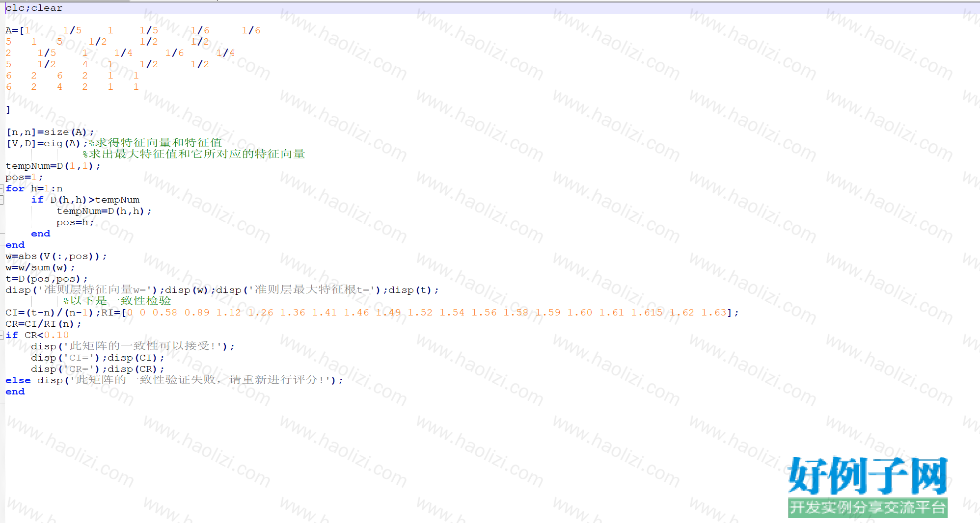Screen dimensions: 980x523
Task: Click the 'disp(CI);' call
Action: pyautogui.click(x=136, y=358)
